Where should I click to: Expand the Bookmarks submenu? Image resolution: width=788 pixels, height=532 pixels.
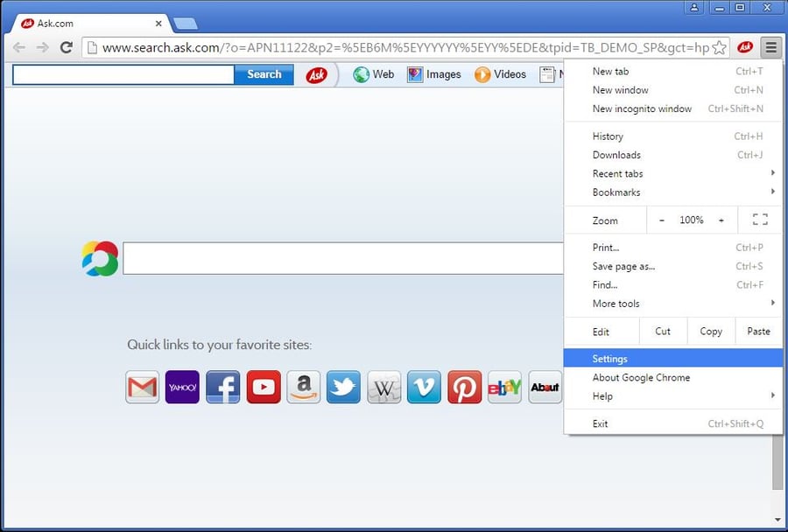(x=616, y=192)
